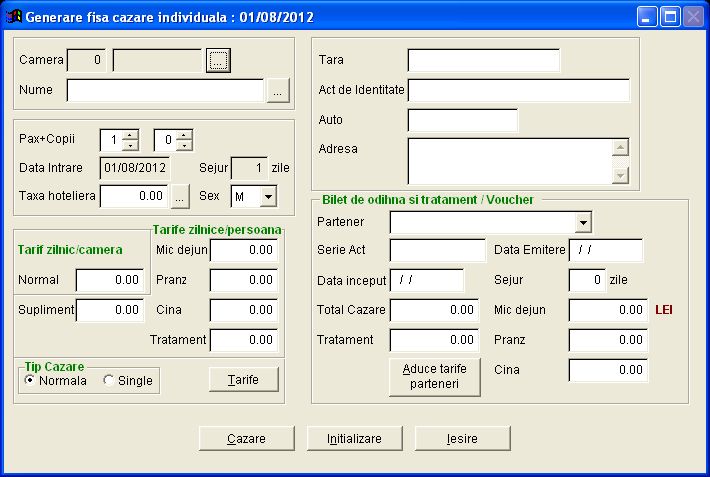Click the Tarife button

244,380
